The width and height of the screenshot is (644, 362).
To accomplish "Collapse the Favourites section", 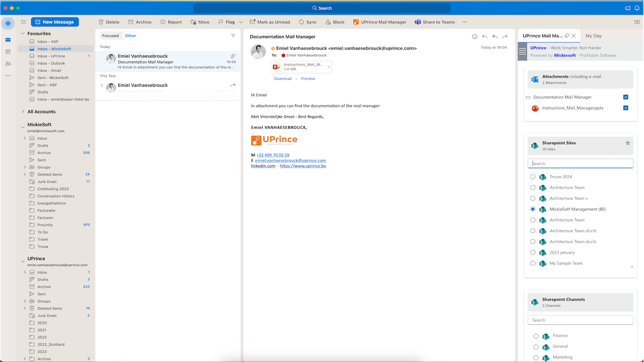I will [x=23, y=33].
